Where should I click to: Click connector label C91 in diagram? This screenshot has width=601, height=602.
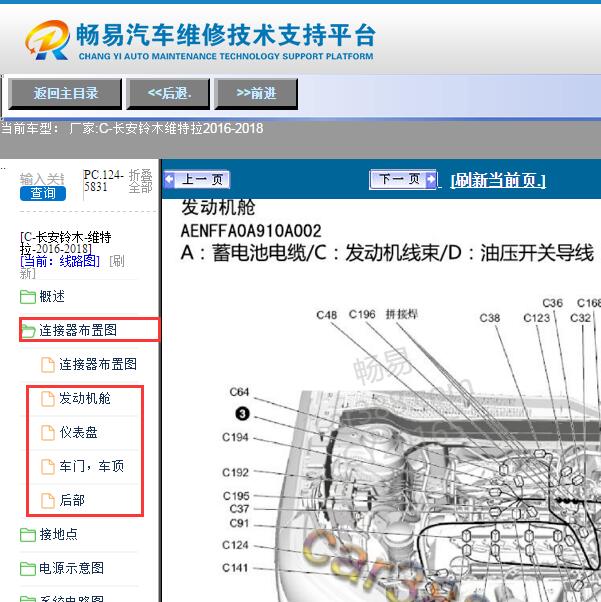pos(239,523)
